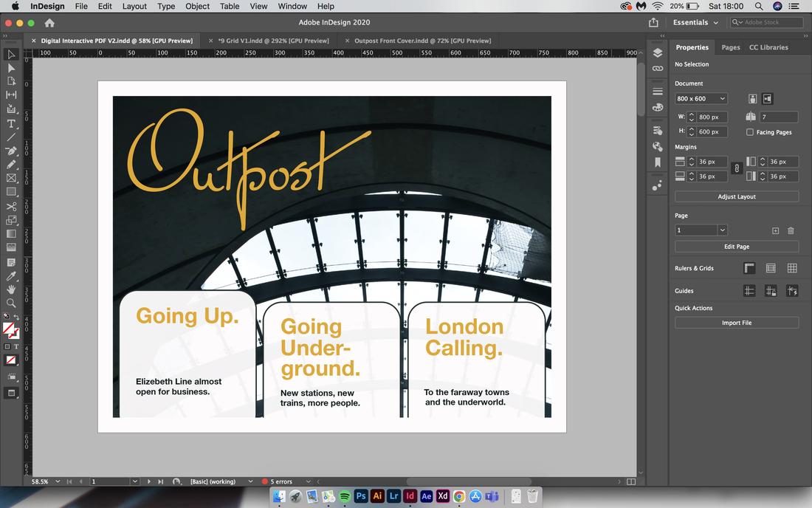
Task: Select the Note tool
Action: [11, 262]
